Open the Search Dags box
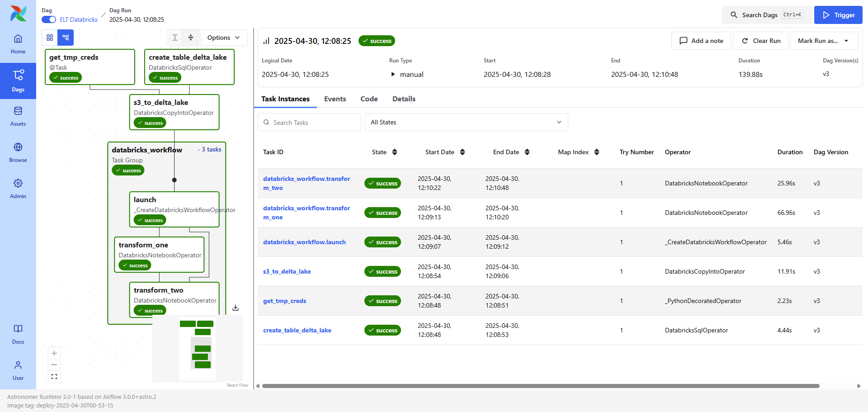The height and width of the screenshot is (412, 868). point(767,15)
